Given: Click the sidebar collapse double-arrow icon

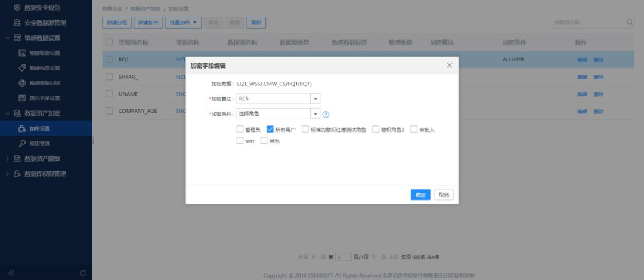Looking at the screenshot, I should tap(11, 273).
